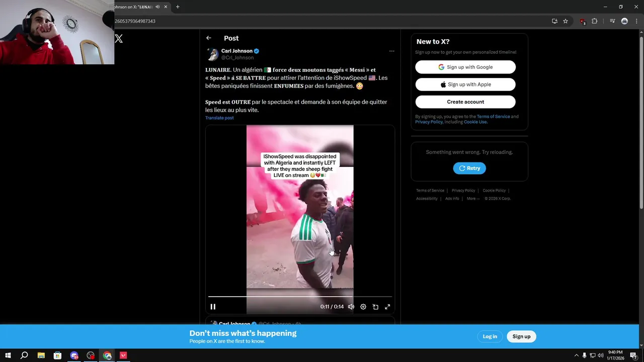Open the Windows Start menu
644x362 pixels.
[x=8, y=355]
